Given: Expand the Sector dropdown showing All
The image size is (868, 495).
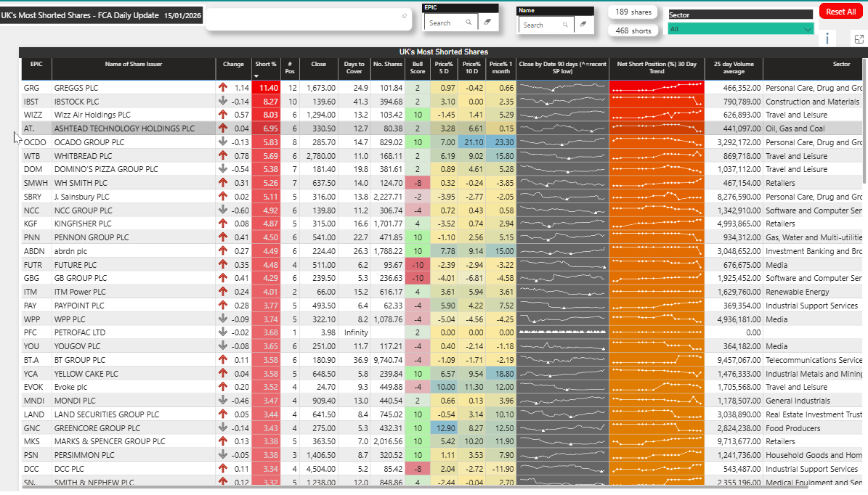Looking at the screenshot, I should click(741, 29).
